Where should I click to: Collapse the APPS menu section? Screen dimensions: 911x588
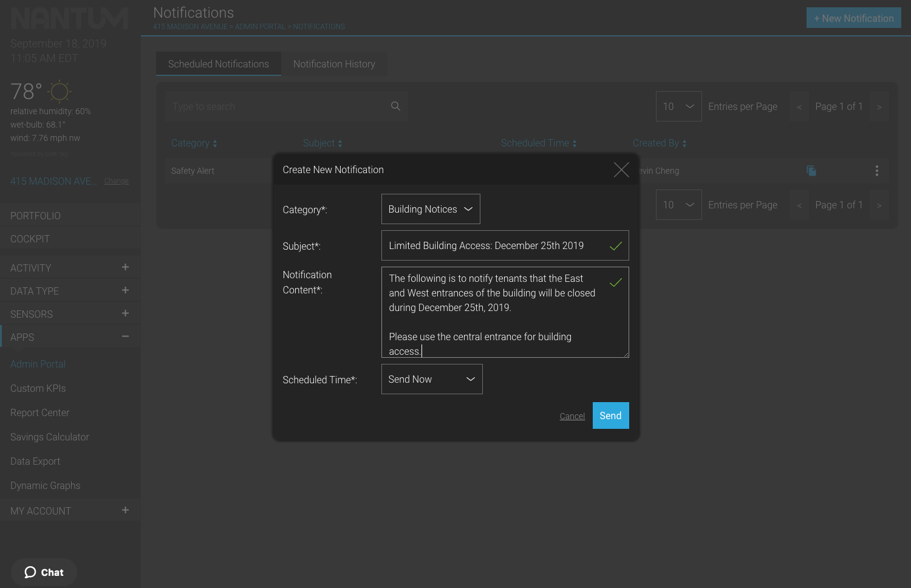coord(125,337)
